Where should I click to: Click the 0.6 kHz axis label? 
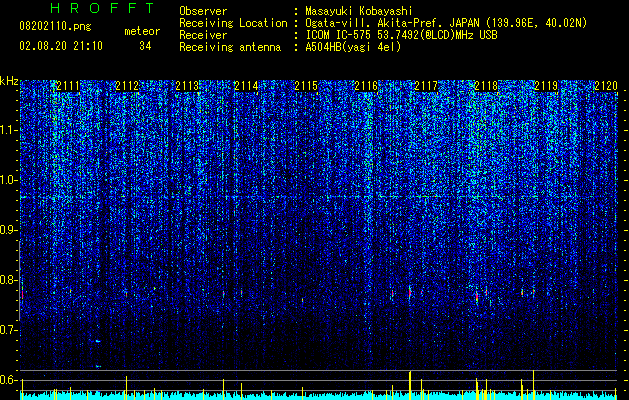9,380
